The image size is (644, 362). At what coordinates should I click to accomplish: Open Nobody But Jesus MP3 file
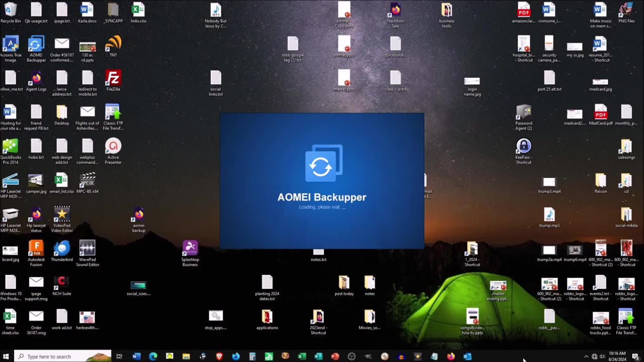(x=215, y=15)
